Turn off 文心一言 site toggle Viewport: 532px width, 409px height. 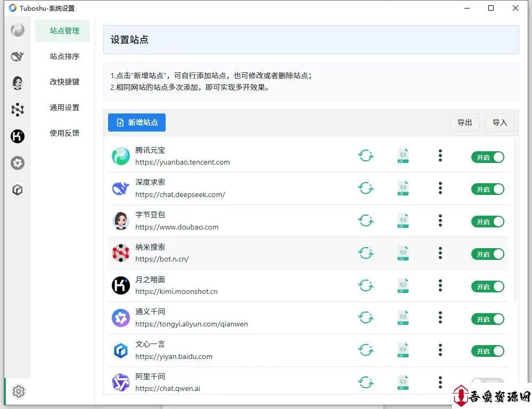click(x=488, y=351)
